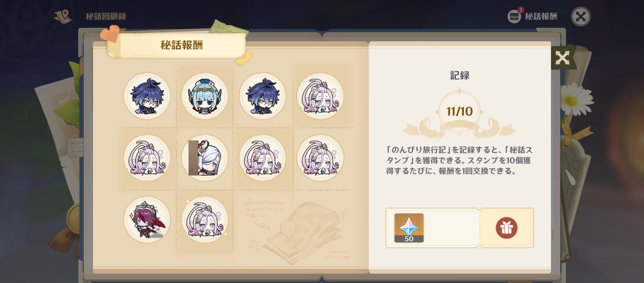Close the 記録 reward panel
This screenshot has height=283, width=644.
pos(562,58)
